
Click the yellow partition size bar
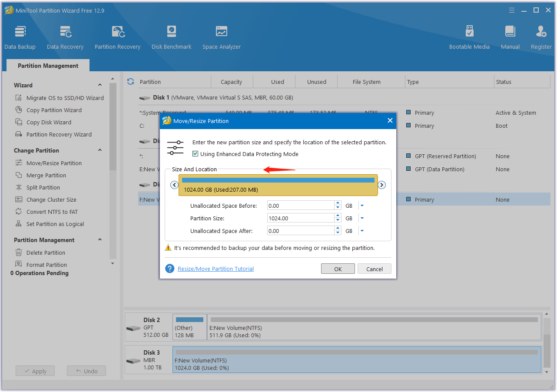[x=278, y=185]
